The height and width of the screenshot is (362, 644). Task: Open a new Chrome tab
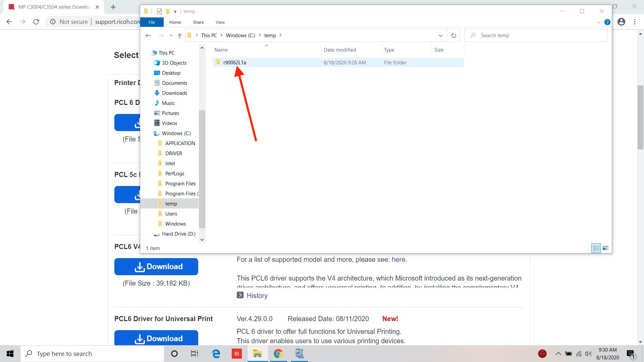[x=113, y=7]
